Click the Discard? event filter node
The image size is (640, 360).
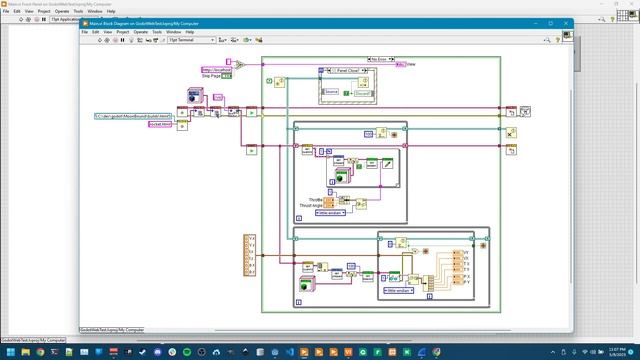coord(363,93)
